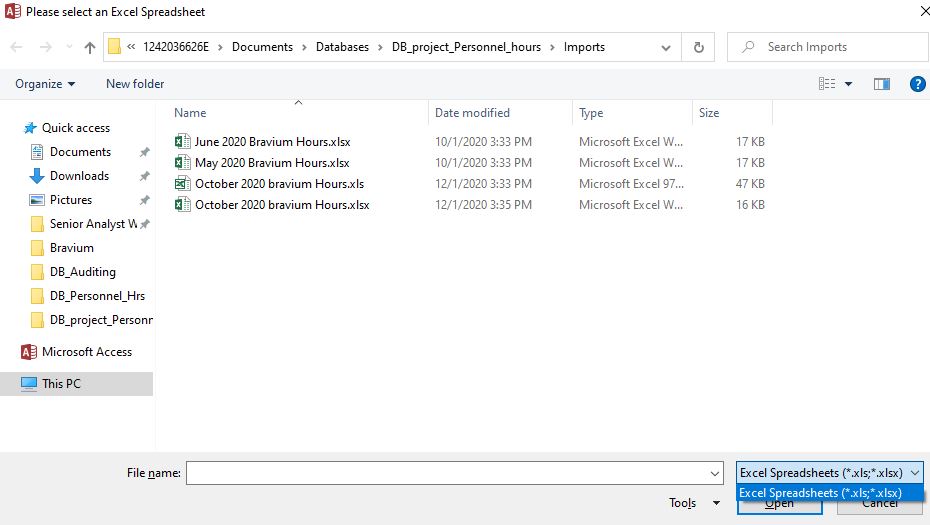
Task: Select Imports breadcrumb segment
Action: click(x=584, y=47)
